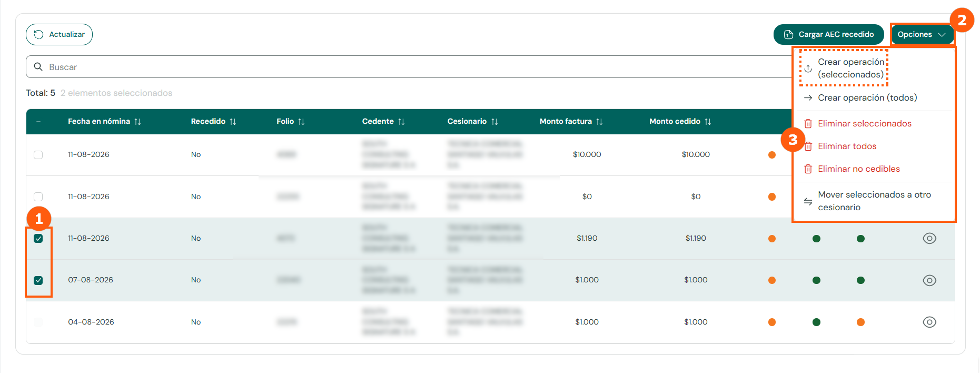This screenshot has width=980, height=373.
Task: Click date 04-08-2026 in the table
Action: tap(91, 322)
